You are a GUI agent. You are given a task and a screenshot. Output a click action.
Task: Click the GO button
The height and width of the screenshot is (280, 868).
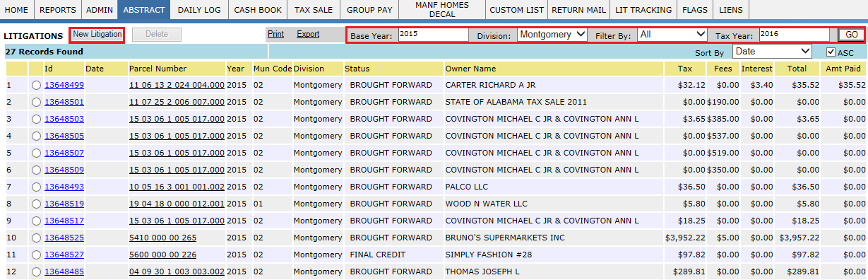click(852, 35)
